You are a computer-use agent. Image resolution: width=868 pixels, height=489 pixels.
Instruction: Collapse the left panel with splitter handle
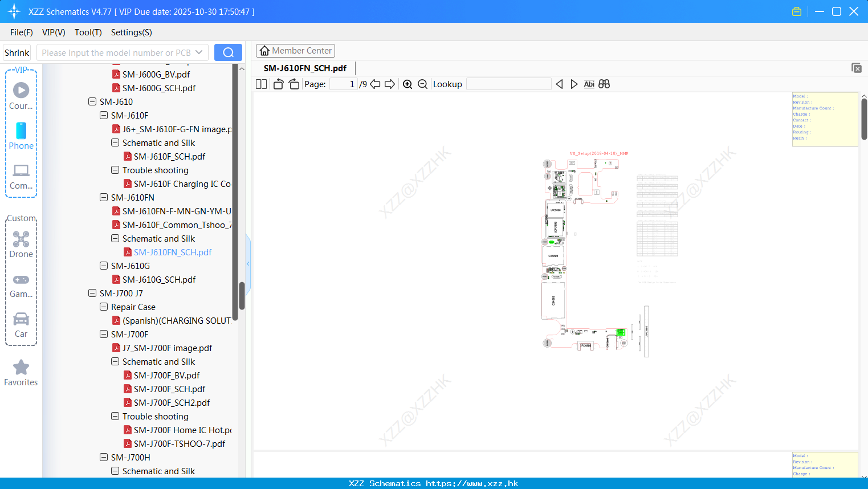pos(248,264)
